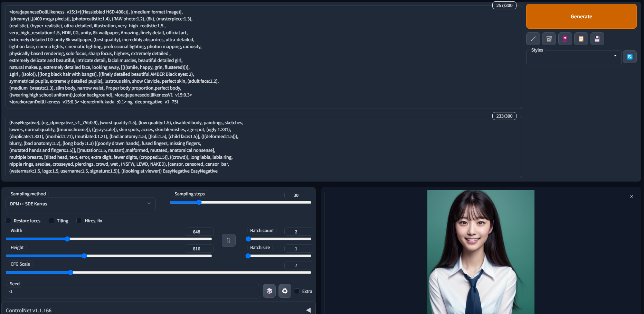This screenshot has width=644, height=314.
Task: Check the Extra seed options box
Action: [x=297, y=291]
